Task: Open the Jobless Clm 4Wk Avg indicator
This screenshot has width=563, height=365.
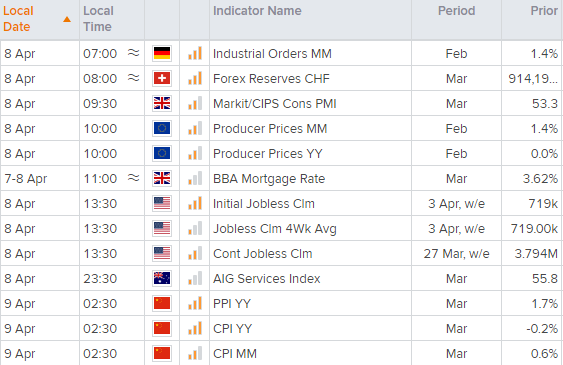Action: [275, 229]
